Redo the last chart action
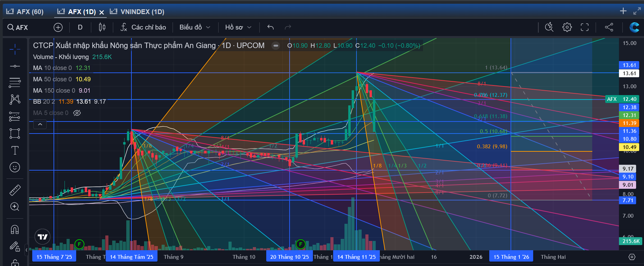The image size is (644, 266). pos(288,27)
